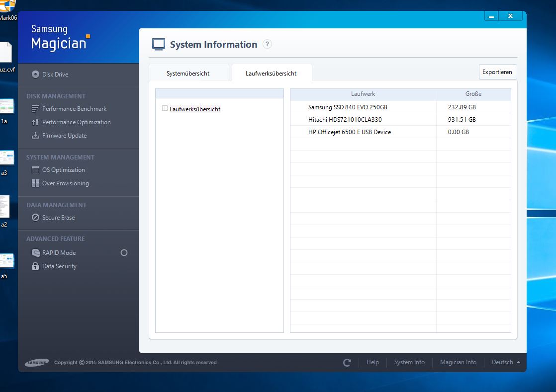
Task: Click the 0.00 GB size value
Action: [x=458, y=132]
